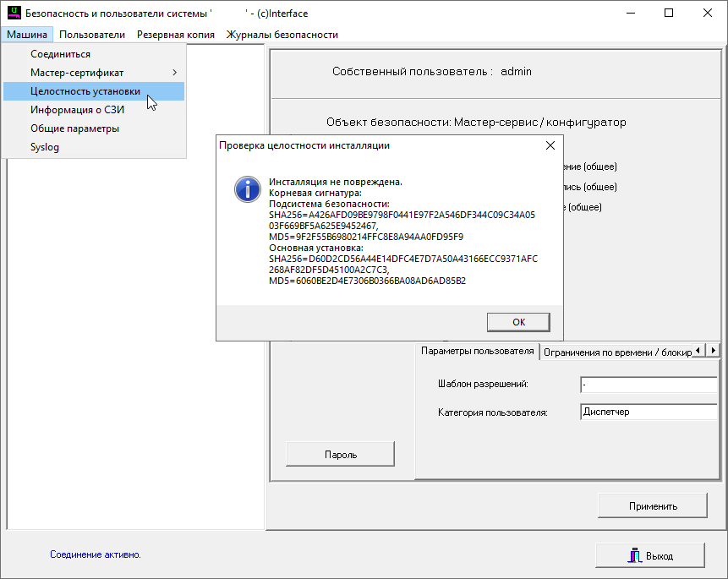Open Общие параметры from the menu
Image resolution: width=728 pixels, height=579 pixels.
[74, 128]
